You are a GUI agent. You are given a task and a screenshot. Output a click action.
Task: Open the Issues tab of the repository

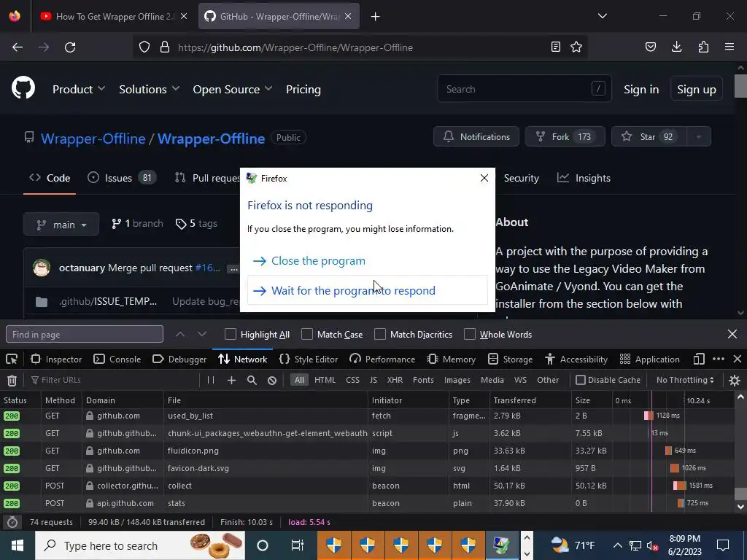pyautogui.click(x=122, y=178)
